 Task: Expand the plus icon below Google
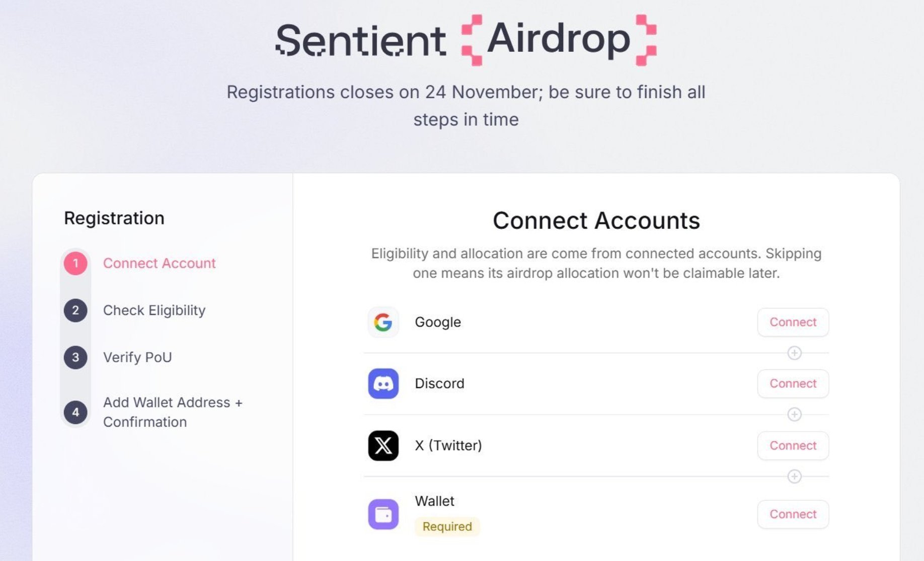(794, 353)
